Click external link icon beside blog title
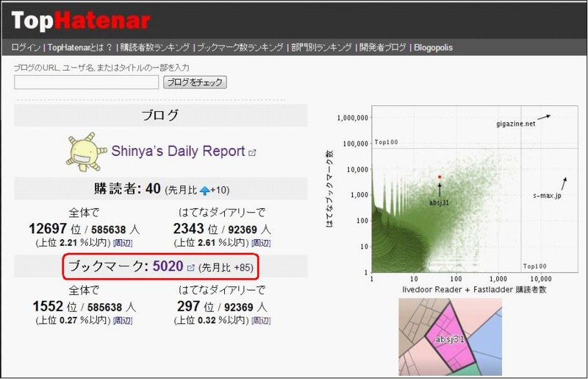Screen dimensions: 588x379 (252, 152)
